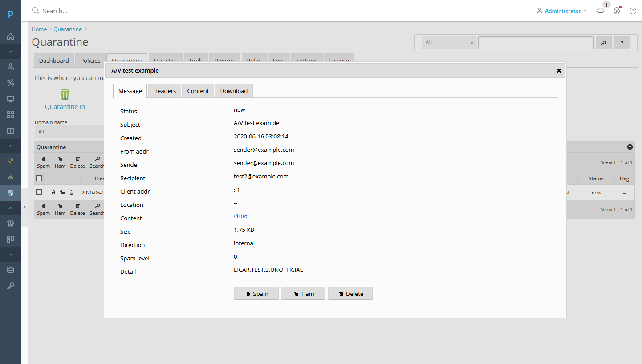Image resolution: width=642 pixels, height=364 pixels.
Task: Open the All filter dropdown
Action: tap(449, 43)
